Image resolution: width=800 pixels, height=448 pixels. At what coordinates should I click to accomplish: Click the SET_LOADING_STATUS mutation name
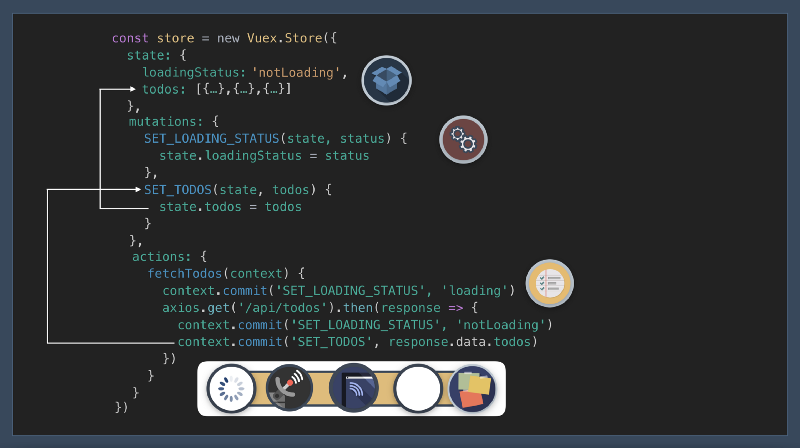211,138
